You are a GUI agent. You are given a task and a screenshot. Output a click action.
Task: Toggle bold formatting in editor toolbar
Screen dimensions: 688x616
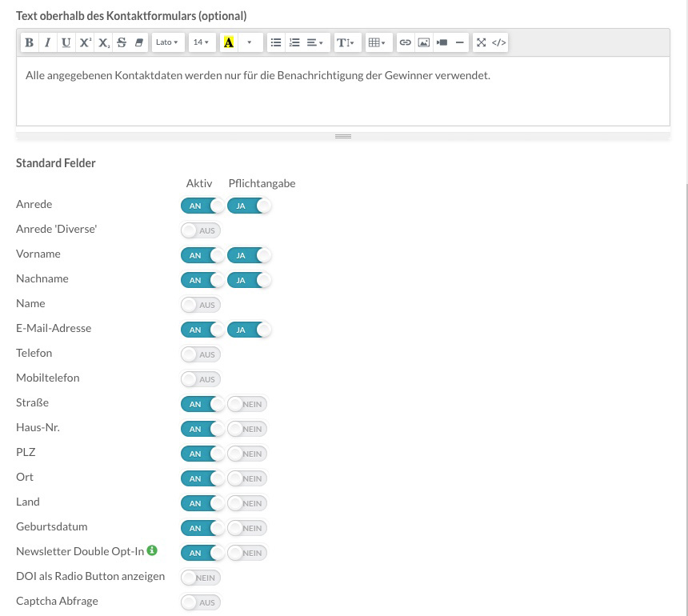click(x=30, y=42)
